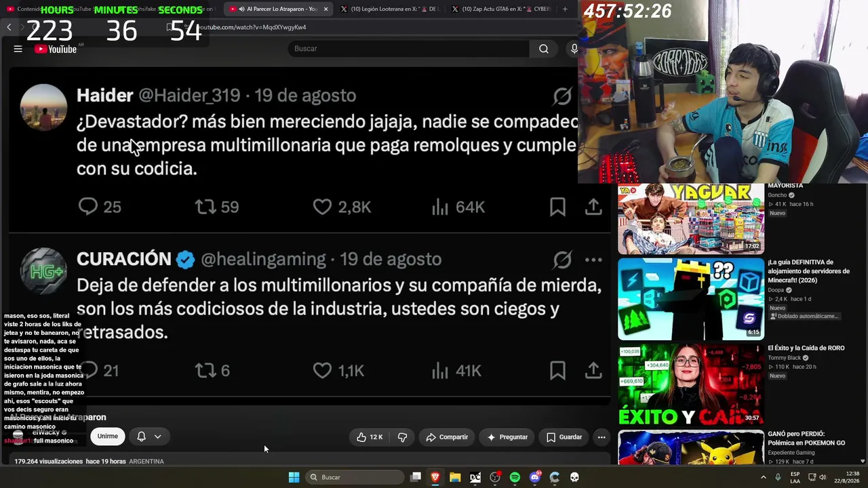
Task: Focus the YouTube Buscar search field
Action: click(409, 49)
